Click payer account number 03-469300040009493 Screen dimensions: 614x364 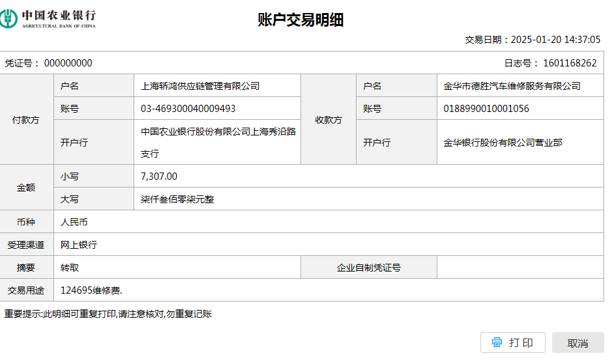tap(188, 109)
